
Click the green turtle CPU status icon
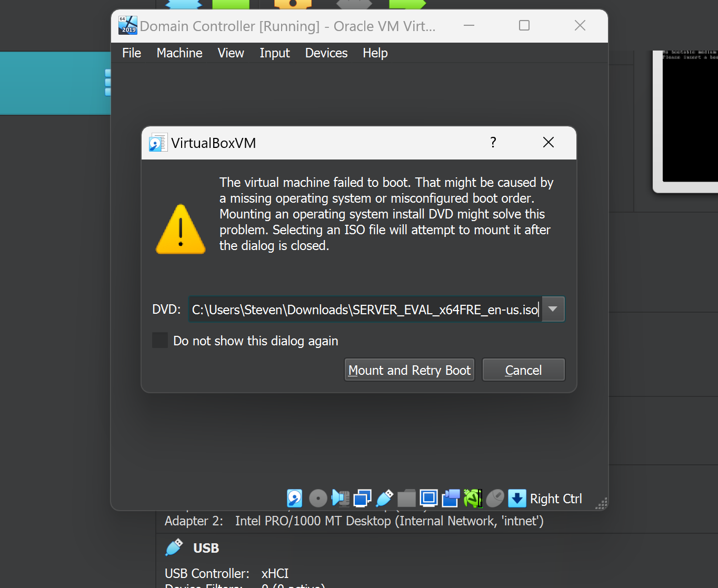click(473, 498)
